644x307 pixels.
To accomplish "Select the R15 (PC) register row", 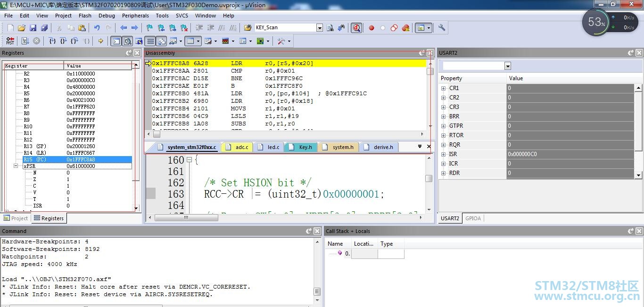I will tap(77, 159).
